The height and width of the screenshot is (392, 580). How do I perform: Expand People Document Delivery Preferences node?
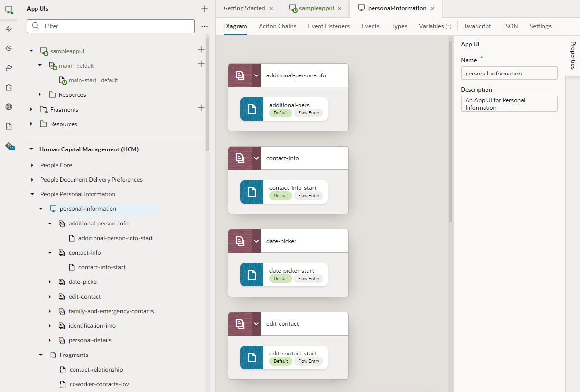32,179
